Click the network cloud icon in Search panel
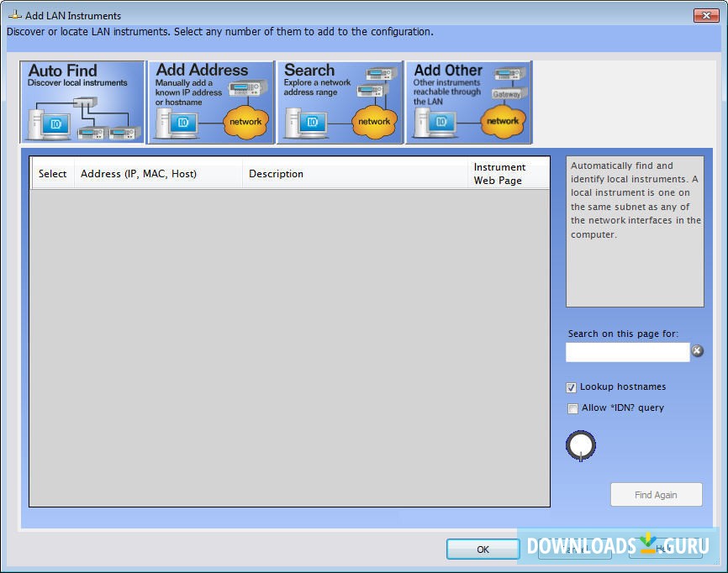728x573 pixels. tap(374, 121)
